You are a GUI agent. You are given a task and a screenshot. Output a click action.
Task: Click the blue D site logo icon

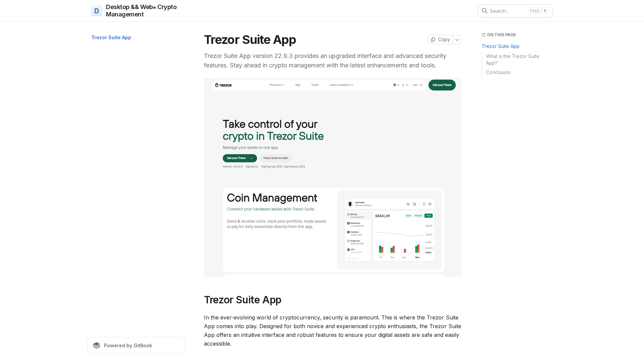97,11
